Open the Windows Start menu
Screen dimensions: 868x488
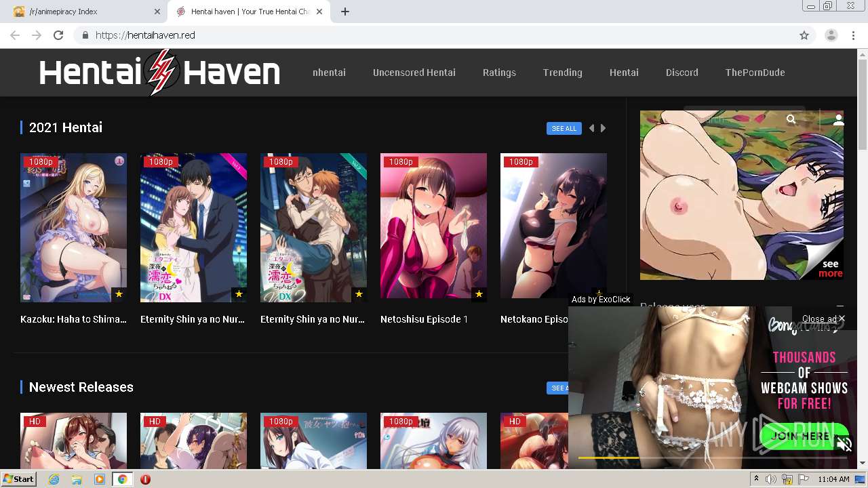tap(19, 479)
